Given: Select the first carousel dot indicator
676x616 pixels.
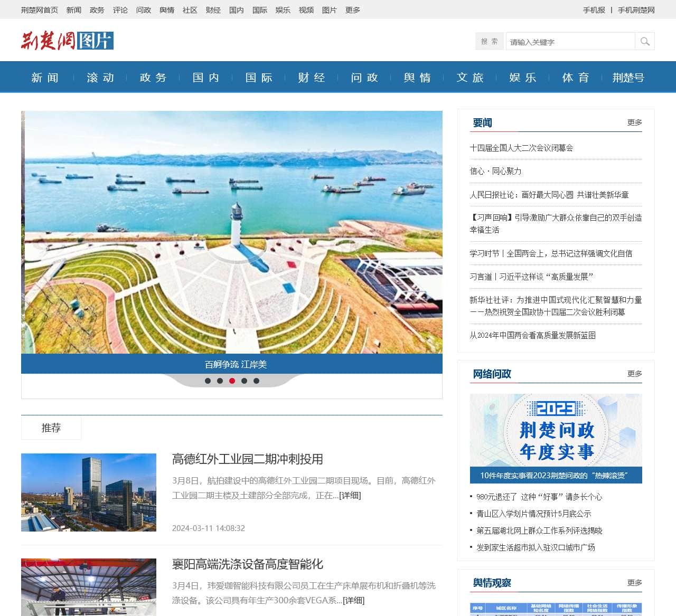Looking at the screenshot, I should pos(208,381).
